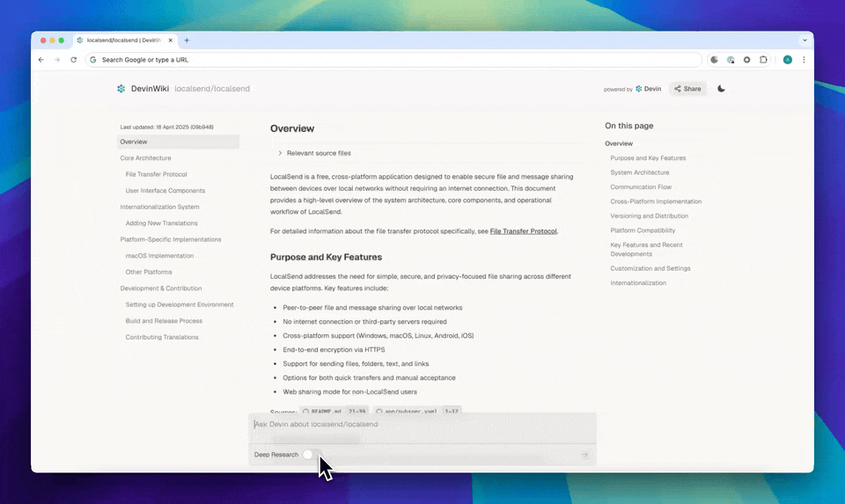Screen dimensions: 845x504
Task: Open Build and Release Process page
Action: point(164,321)
